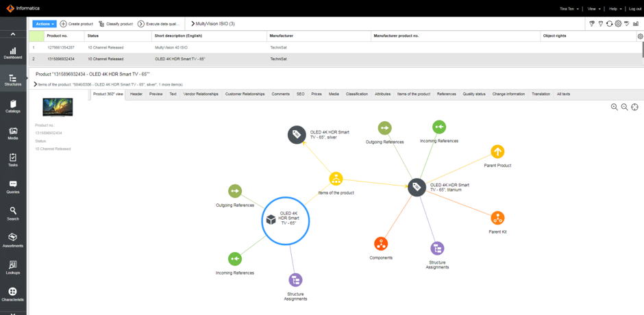Select the Items of the product node

pyautogui.click(x=336, y=179)
